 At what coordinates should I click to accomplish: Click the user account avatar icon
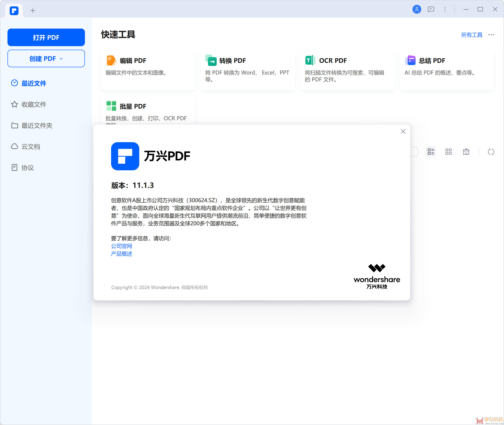416,9
